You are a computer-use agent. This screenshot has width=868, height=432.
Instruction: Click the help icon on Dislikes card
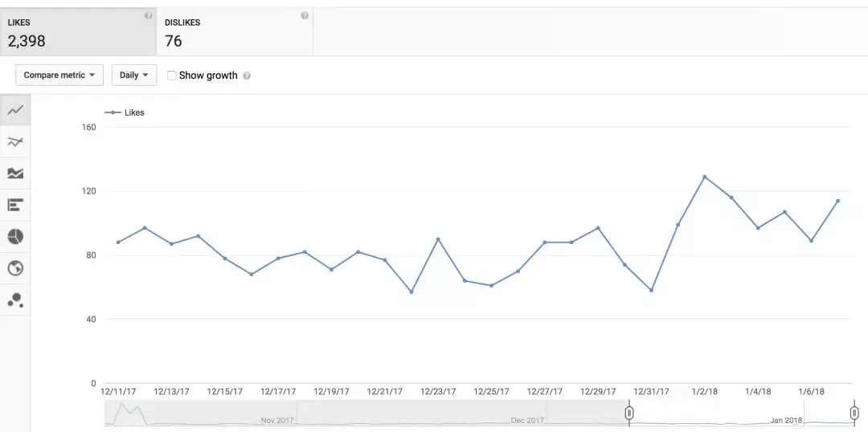pos(305,16)
